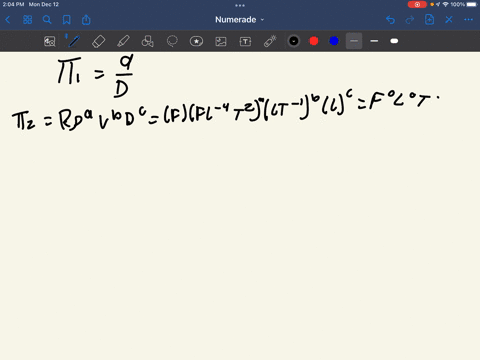Open the Elements sticker tool
The height and width of the screenshot is (360, 480).
click(196, 41)
